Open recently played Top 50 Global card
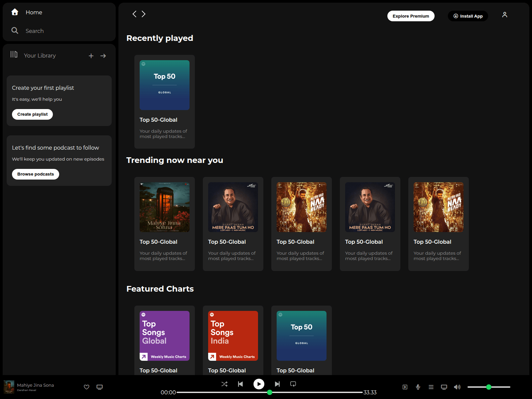Screen dimensions: 532x399 click(165, 102)
